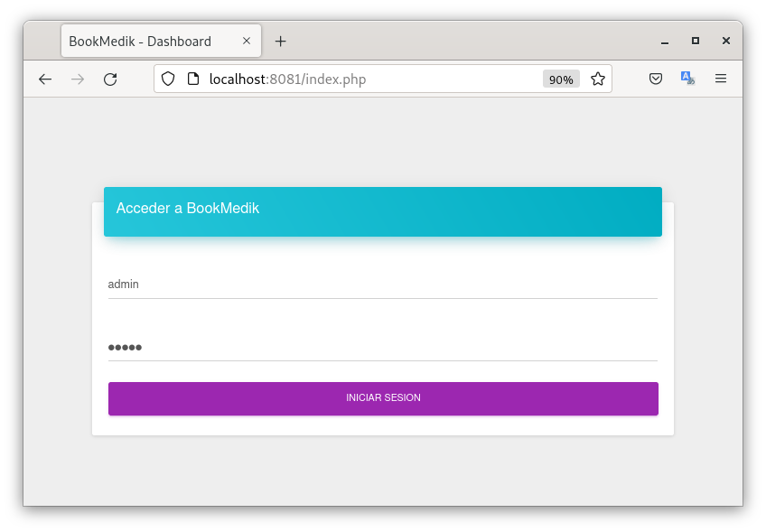This screenshot has width=766, height=532.
Task: Minimize the browser window
Action: point(665,42)
